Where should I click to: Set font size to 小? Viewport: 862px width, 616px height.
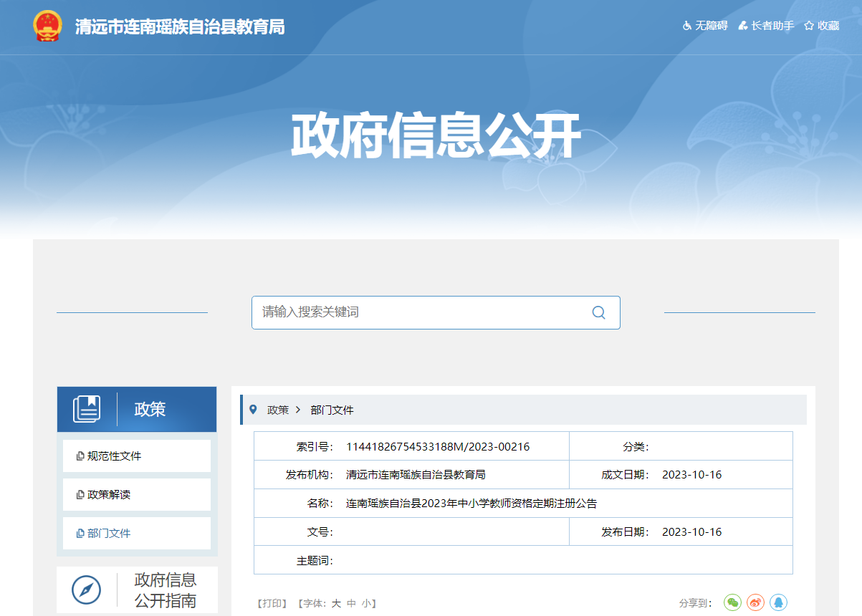pos(365,603)
